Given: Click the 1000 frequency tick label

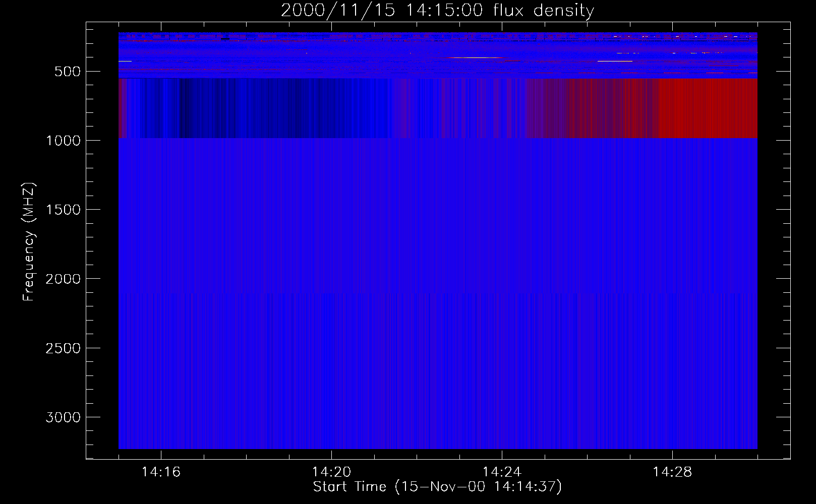Looking at the screenshot, I should (x=63, y=141).
